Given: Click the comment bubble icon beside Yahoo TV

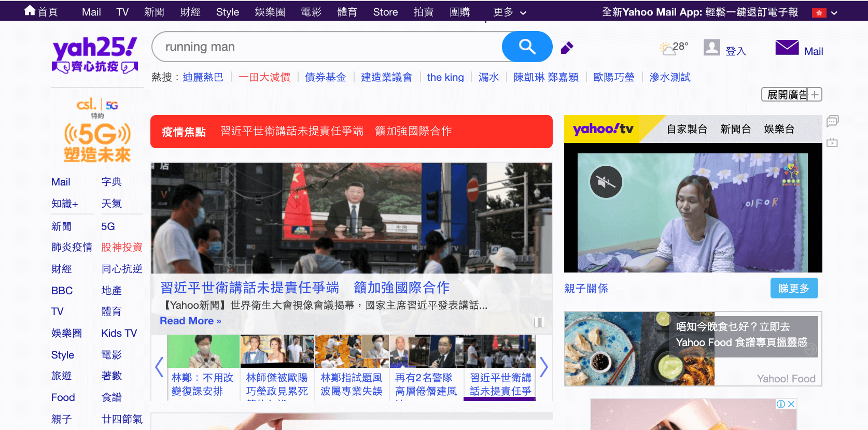Looking at the screenshot, I should pos(833,121).
